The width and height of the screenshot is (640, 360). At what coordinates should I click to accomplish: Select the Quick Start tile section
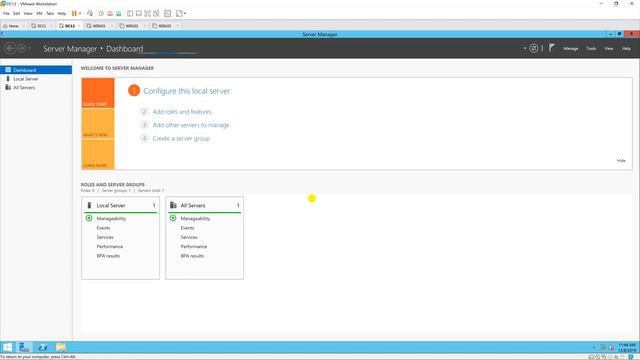[98, 93]
